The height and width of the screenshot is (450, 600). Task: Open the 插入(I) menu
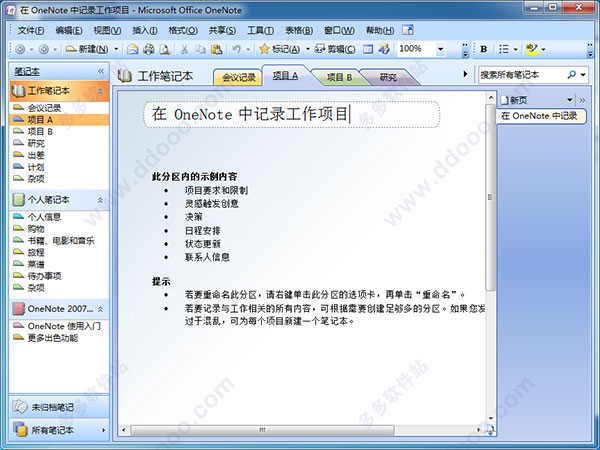click(145, 30)
